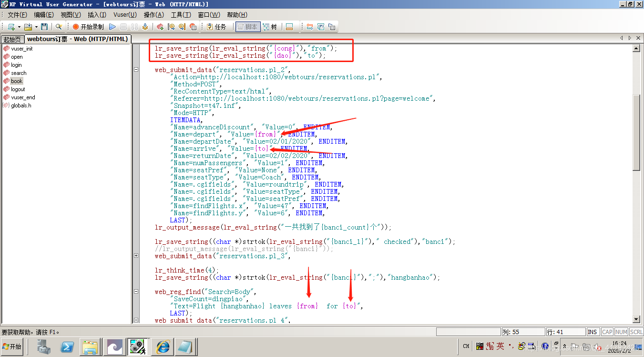Toggle the 脚本 script view button
The height and width of the screenshot is (357, 644).
coord(247,27)
